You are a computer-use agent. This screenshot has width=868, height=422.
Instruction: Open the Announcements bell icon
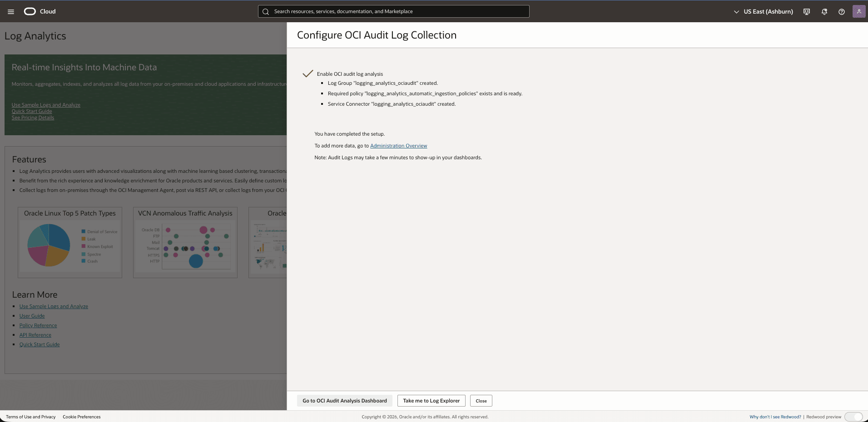click(824, 11)
